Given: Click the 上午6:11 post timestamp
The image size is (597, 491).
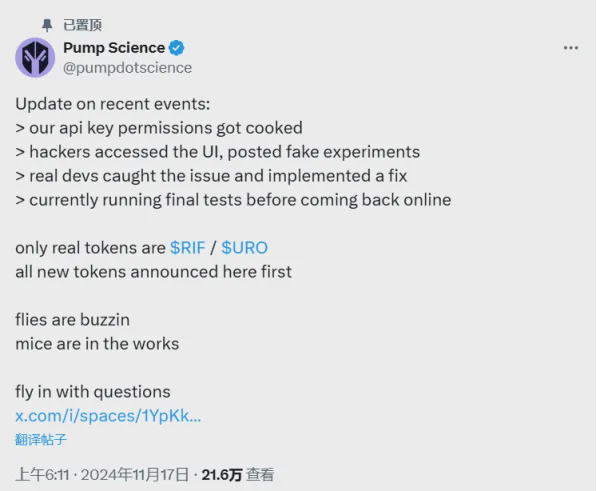Looking at the screenshot, I should pyautogui.click(x=42, y=475).
